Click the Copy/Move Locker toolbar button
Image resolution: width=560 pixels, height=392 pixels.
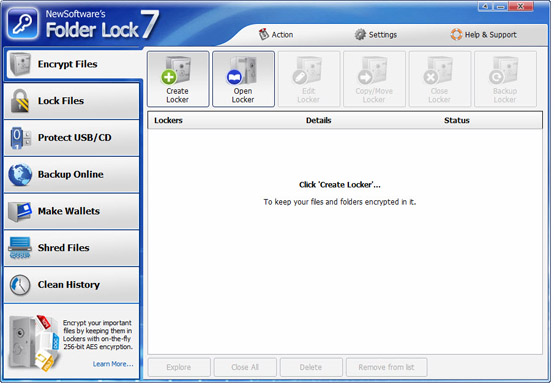pos(374,79)
